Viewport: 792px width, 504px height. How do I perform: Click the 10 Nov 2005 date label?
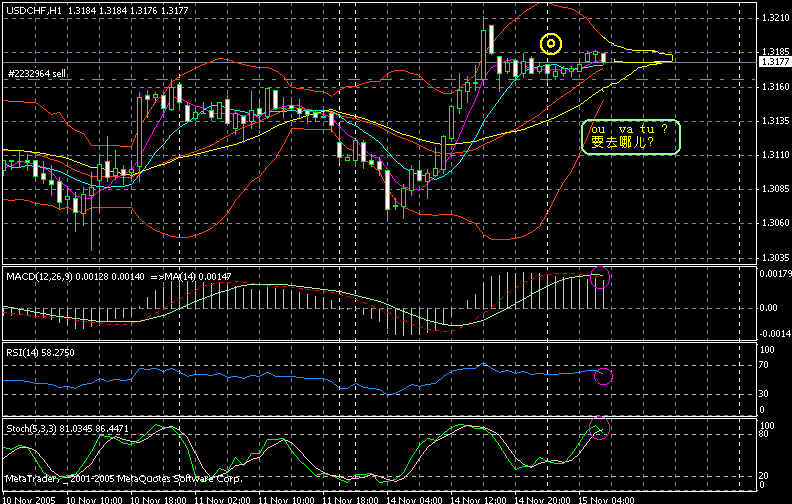(29, 500)
